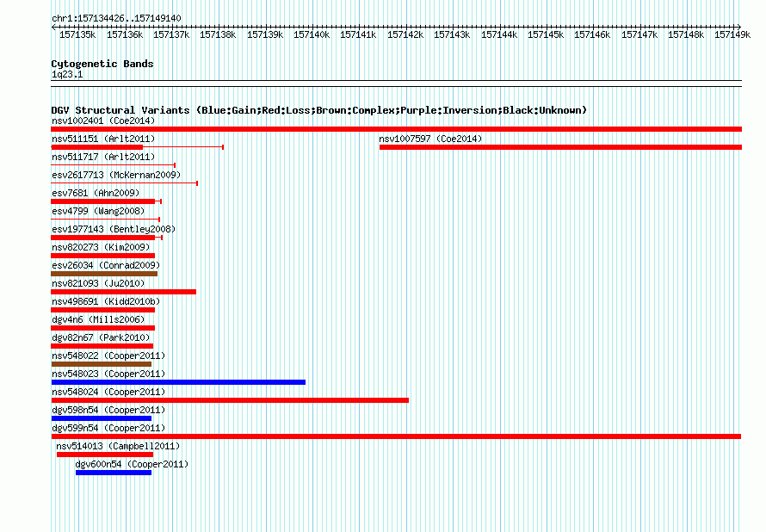The image size is (766, 532).
Task: Open esv7681 (Ahn2009) variant
Action: click(x=96, y=193)
